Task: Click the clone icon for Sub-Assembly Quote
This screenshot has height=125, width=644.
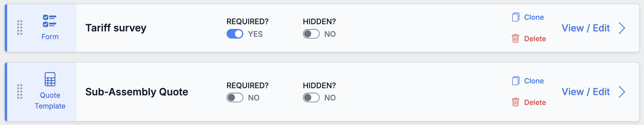Action: click(515, 81)
